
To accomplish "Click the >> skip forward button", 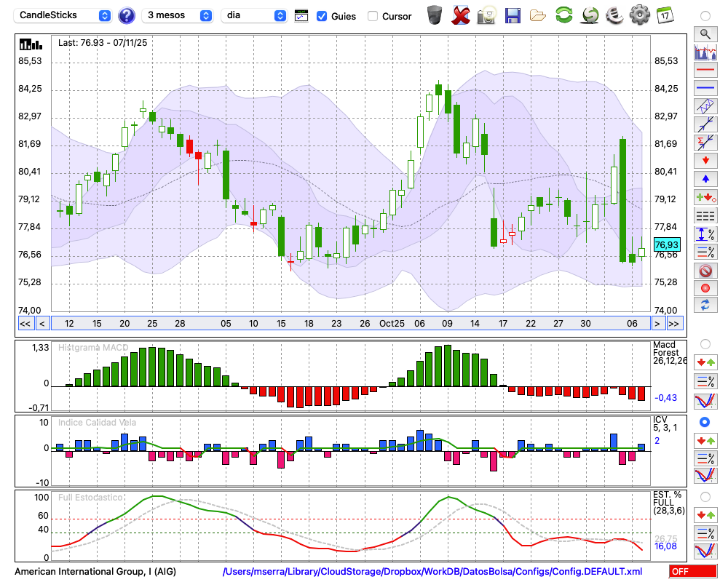I will (x=675, y=323).
